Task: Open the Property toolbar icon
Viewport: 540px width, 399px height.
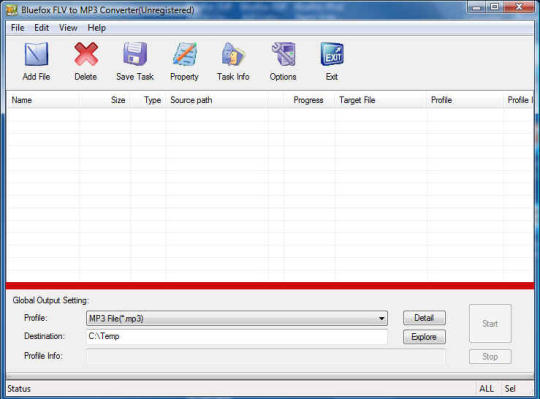Action: click(185, 54)
